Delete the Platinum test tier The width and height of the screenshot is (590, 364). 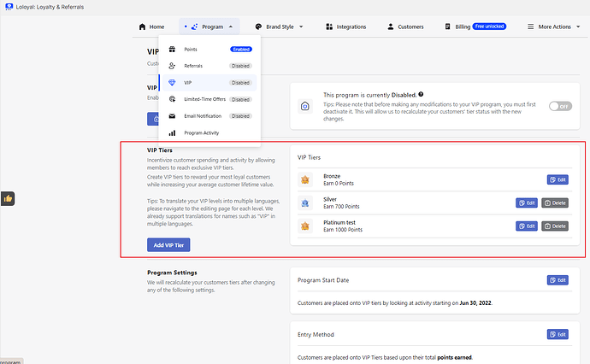point(555,226)
